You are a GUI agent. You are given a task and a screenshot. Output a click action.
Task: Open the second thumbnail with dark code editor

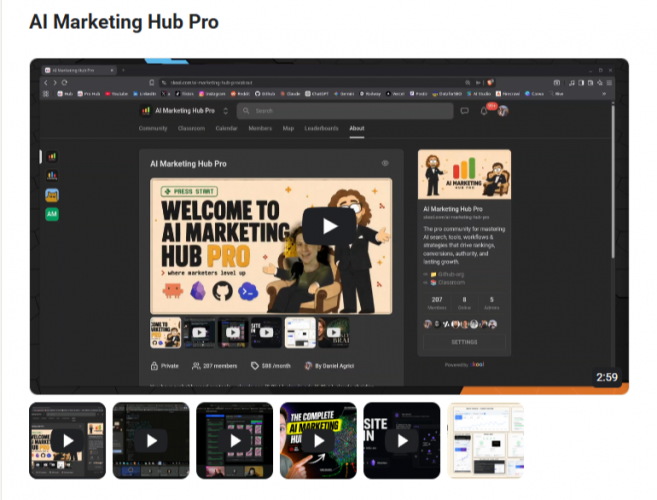point(151,440)
